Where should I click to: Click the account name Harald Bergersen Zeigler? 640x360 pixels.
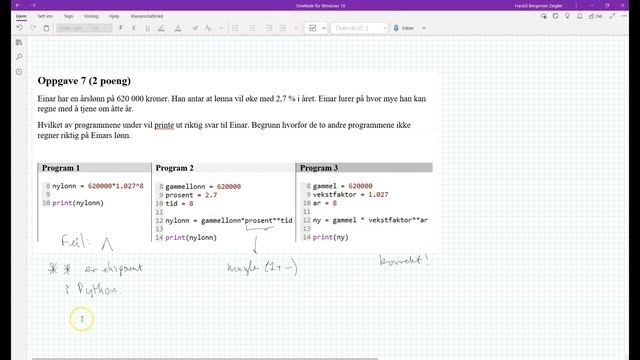pos(538,6)
